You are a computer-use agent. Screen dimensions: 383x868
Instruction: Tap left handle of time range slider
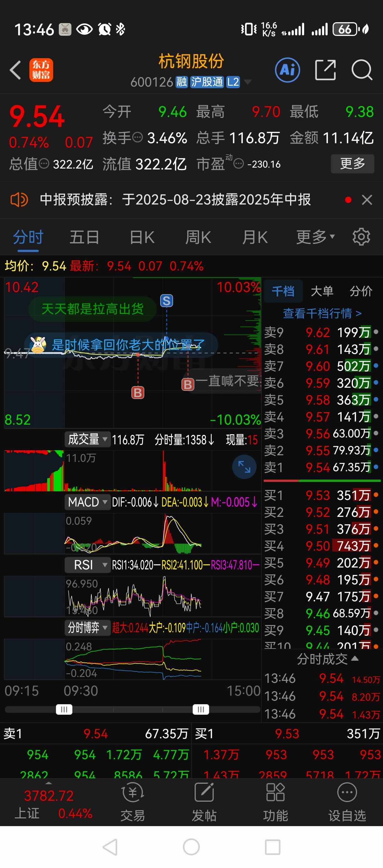(x=64, y=709)
